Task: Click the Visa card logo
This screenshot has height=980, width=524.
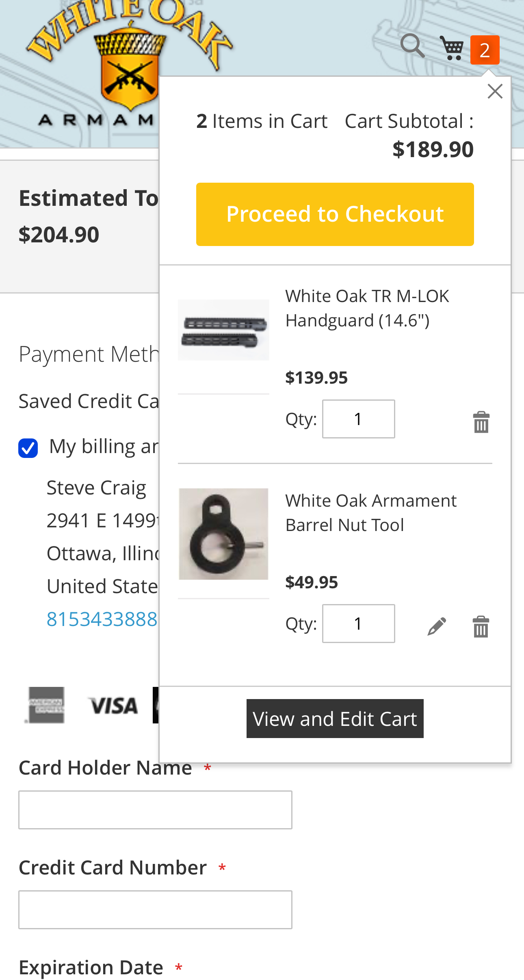Action: (x=114, y=706)
